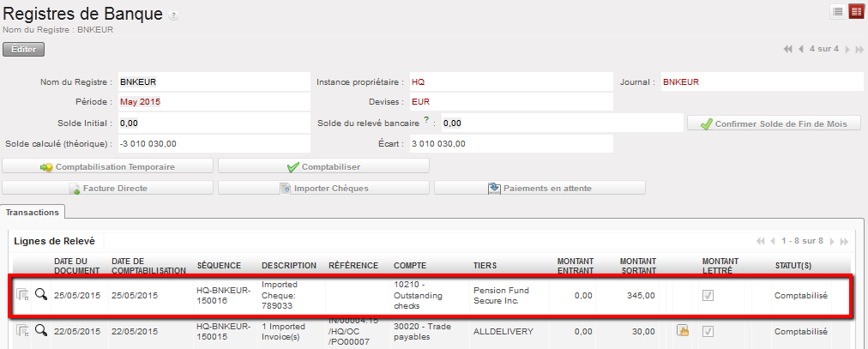The height and width of the screenshot is (349, 868).
Task: Open Paiements en attente
Action: coord(539,188)
